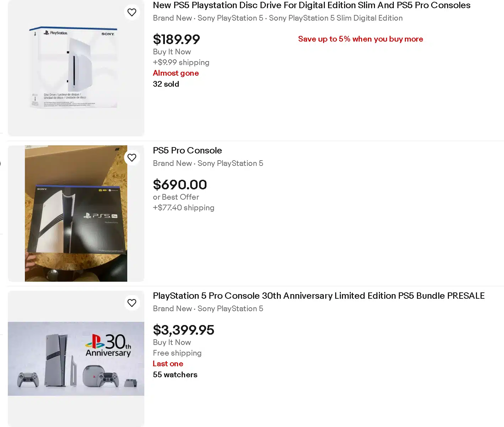Toggle the heart over the disc drive box photo

pyautogui.click(x=132, y=12)
